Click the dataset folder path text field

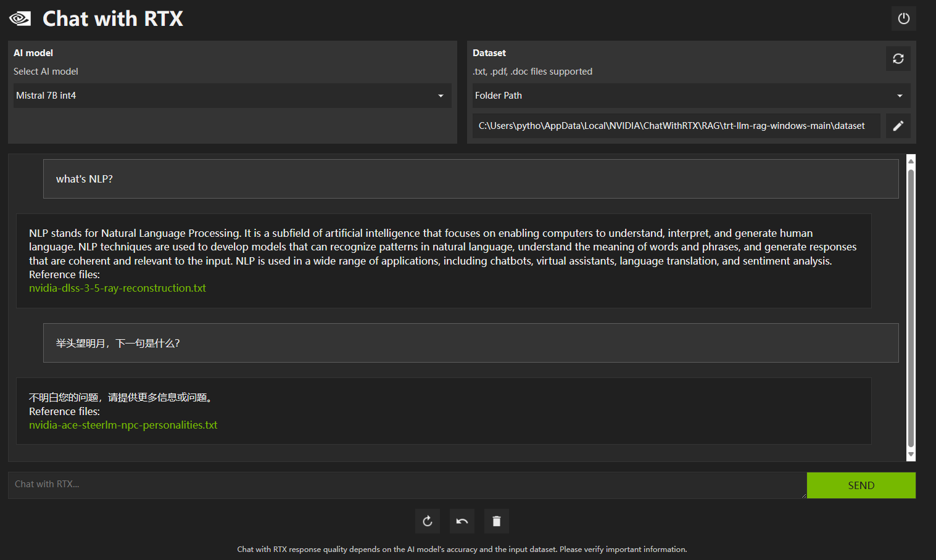pos(676,126)
